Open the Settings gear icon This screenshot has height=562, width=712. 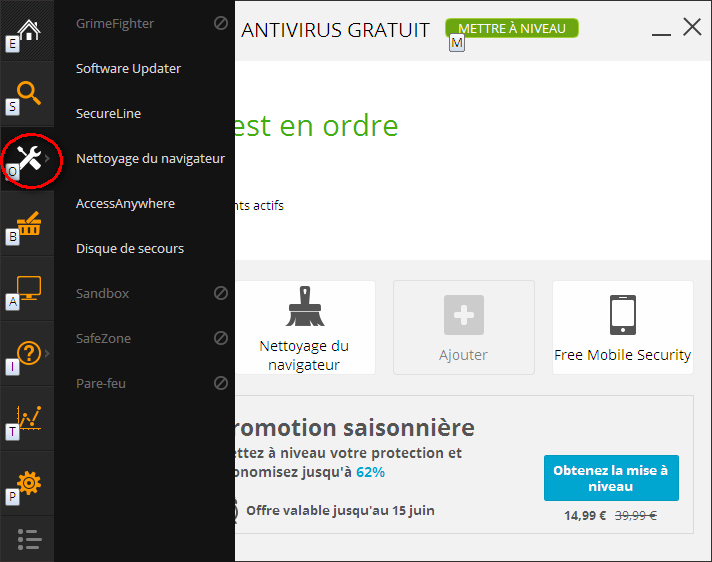(29, 483)
